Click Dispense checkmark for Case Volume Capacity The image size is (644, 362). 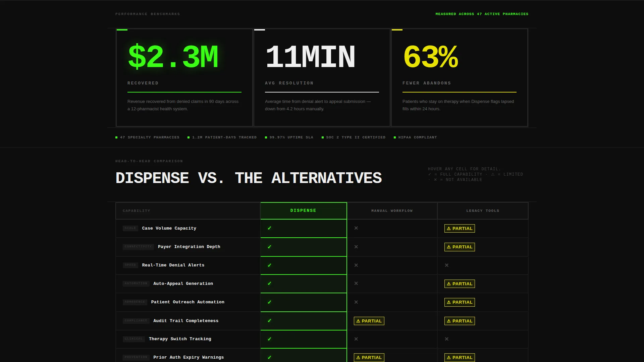269,228
